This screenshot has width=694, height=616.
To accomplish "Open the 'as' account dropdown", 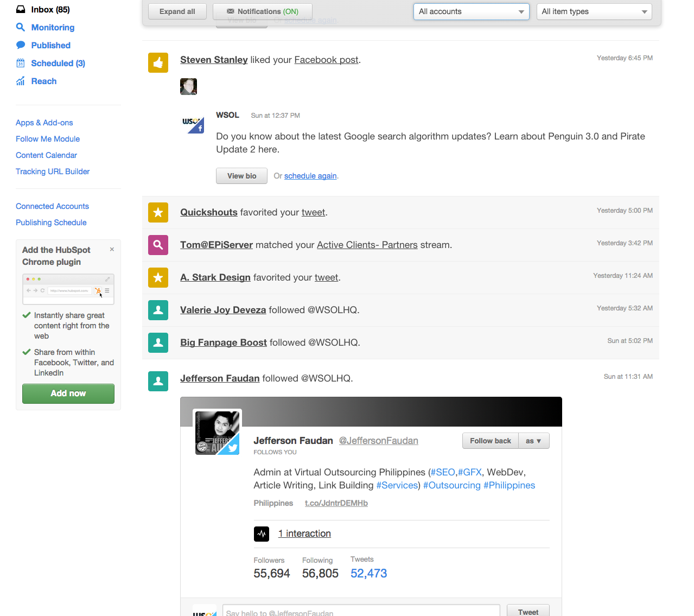I will pos(534,441).
